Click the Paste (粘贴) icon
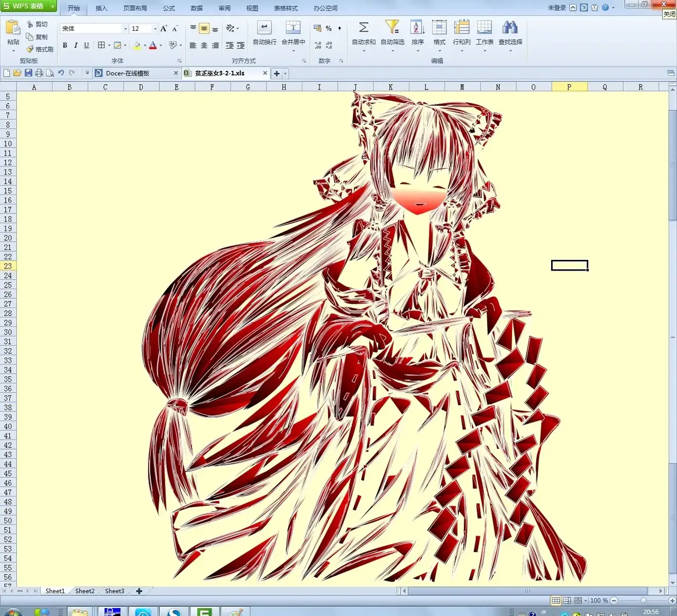 coord(13,28)
